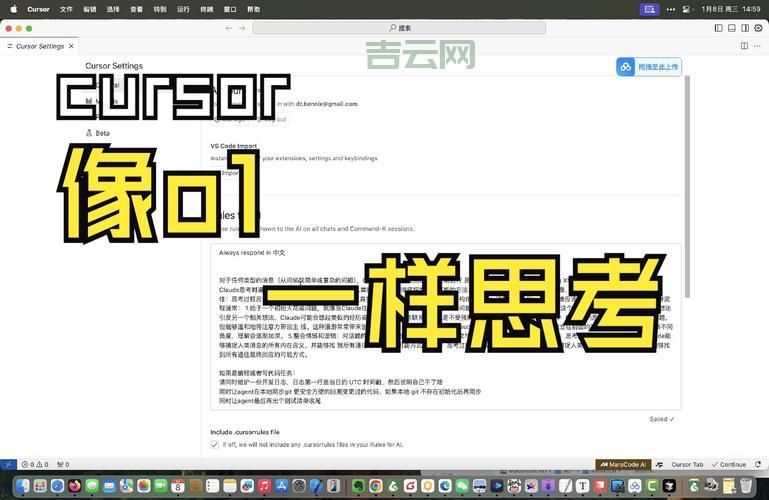Image resolution: width=769 pixels, height=500 pixels.
Task: Open the Trash in the Dock
Action: point(746,486)
